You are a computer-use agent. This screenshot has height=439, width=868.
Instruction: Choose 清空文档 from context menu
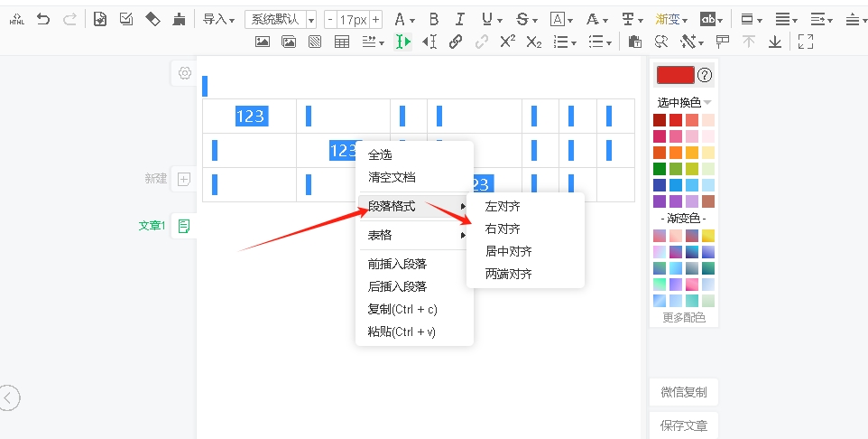coord(392,177)
